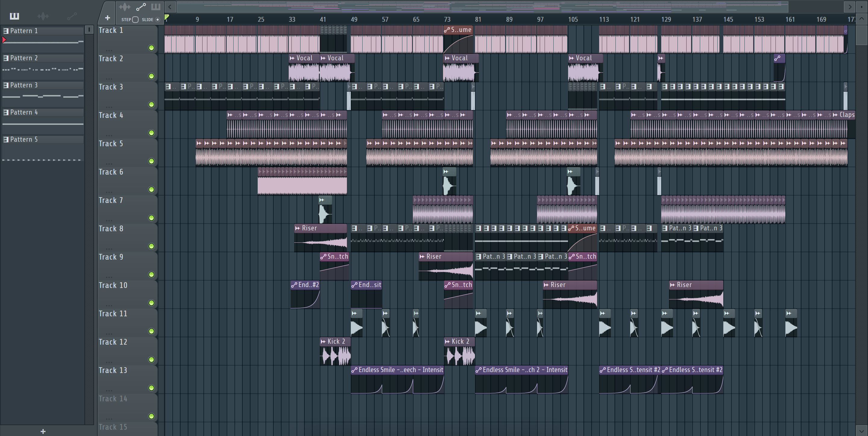
Task: Click S..ume automation clip icon on Track 1
Action: (x=447, y=30)
